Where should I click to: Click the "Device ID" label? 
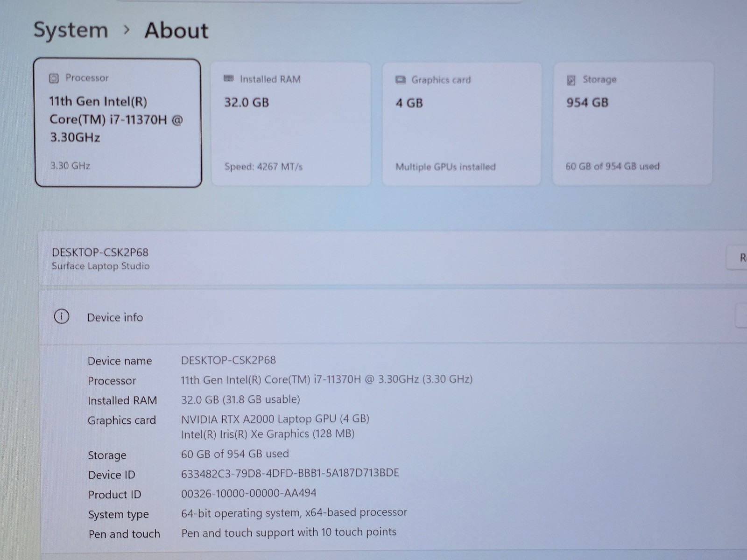point(112,475)
